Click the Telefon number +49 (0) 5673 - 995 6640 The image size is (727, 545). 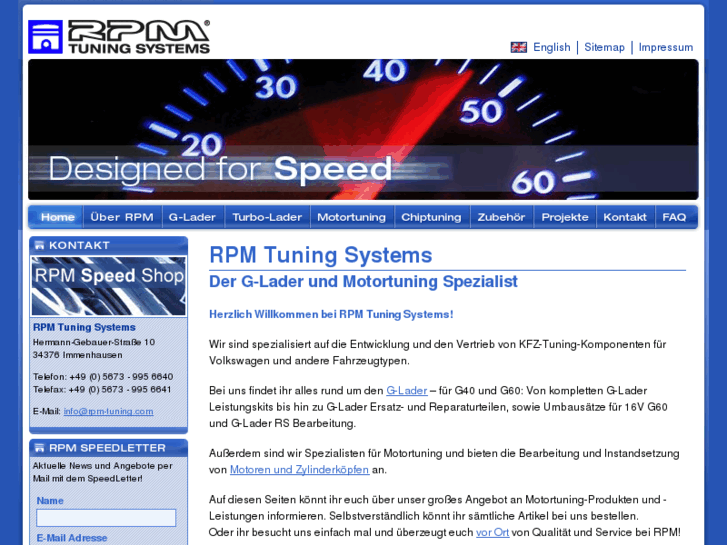121,377
